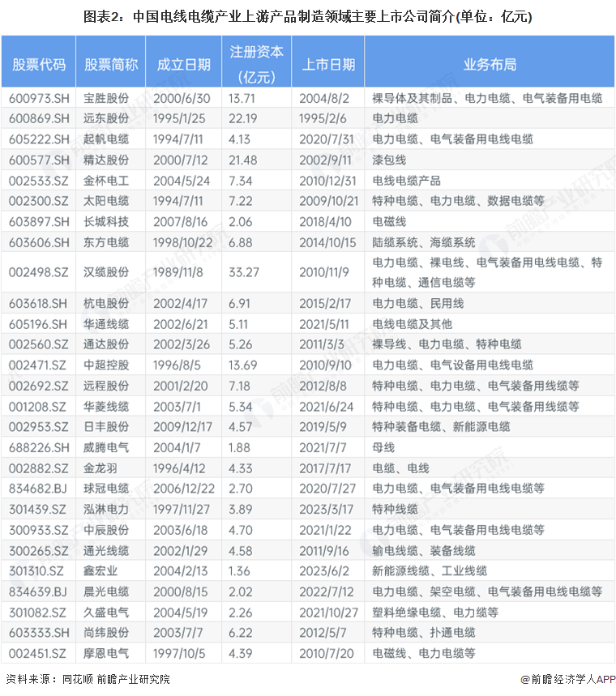Click the 通达股份 stock name
This screenshot has height=696, width=616.
[106, 344]
